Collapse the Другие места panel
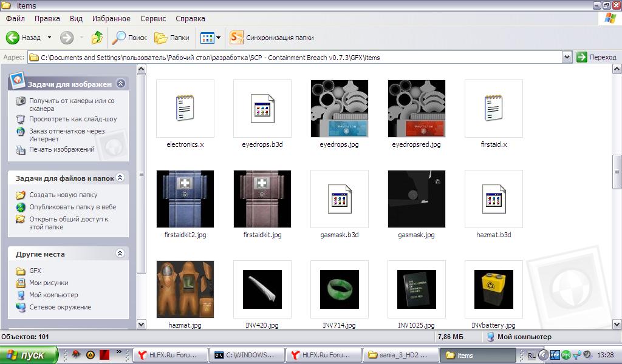Screen dimensions: 622x364 (x=120, y=254)
